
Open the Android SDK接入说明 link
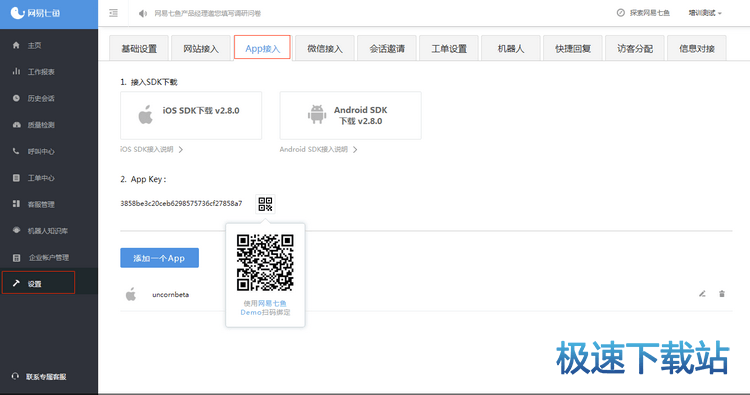314,150
